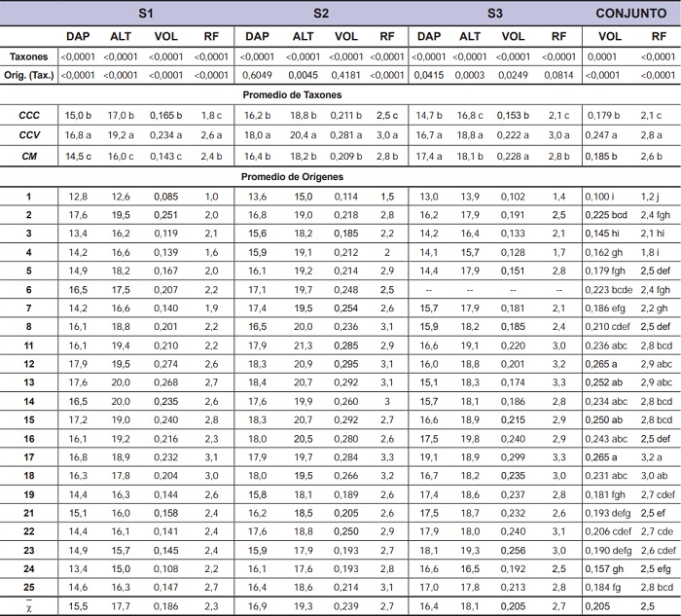Select the origin 25 row label

pyautogui.click(x=29, y=587)
